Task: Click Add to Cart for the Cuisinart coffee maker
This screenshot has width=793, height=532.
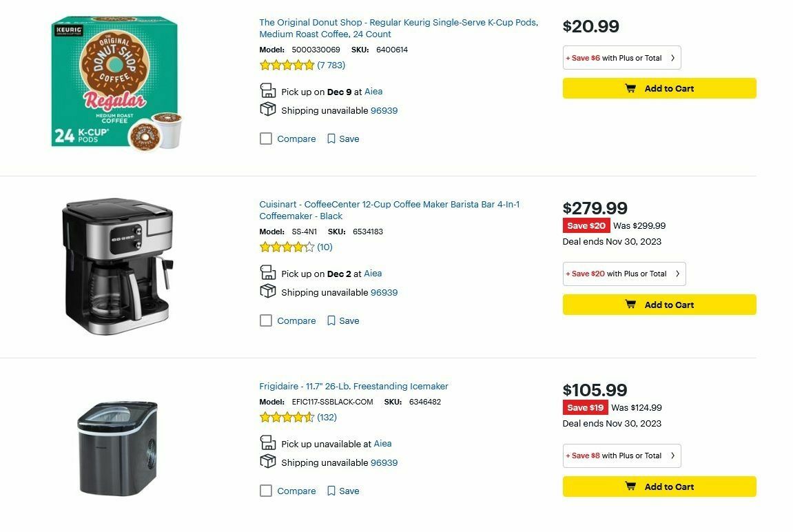Action: (659, 305)
